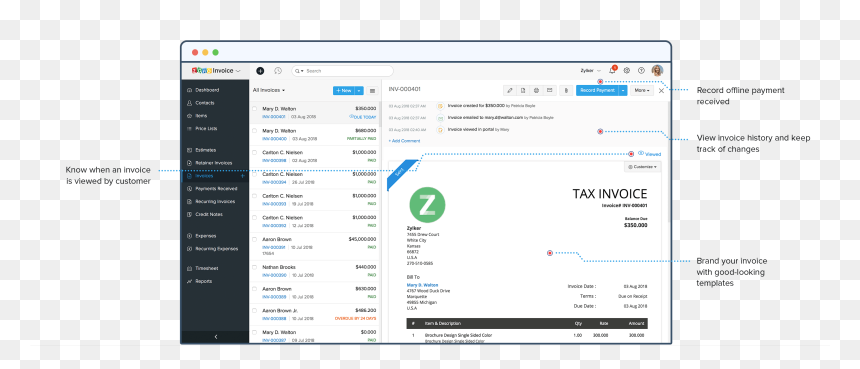Screen dimensions: 860x369
Task: Open the Customize dropdown on invoice preview
Action: pos(642,167)
